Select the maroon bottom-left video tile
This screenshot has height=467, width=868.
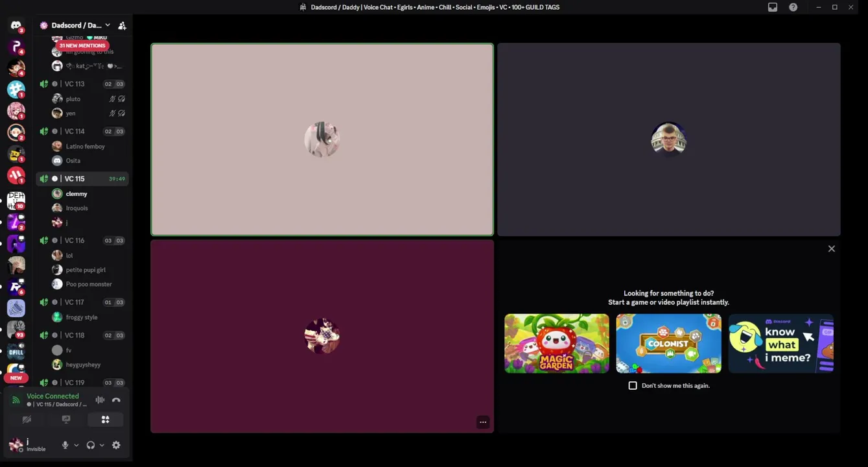[322, 336]
